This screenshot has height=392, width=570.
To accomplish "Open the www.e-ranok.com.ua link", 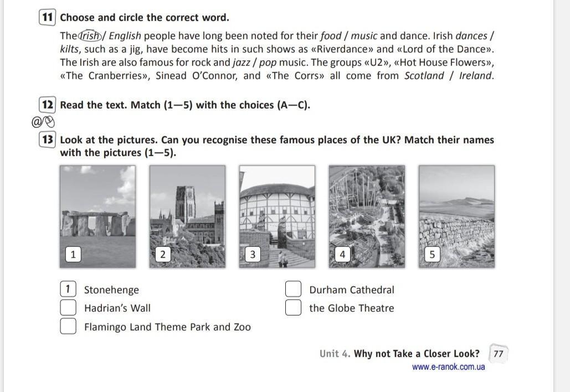I will tap(448, 367).
